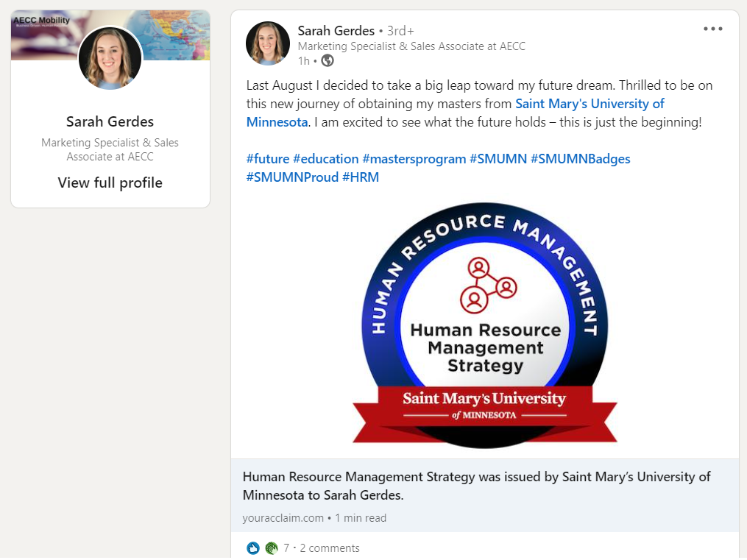
Task: Click the #SMUMNBadges hashtag
Action: point(580,159)
